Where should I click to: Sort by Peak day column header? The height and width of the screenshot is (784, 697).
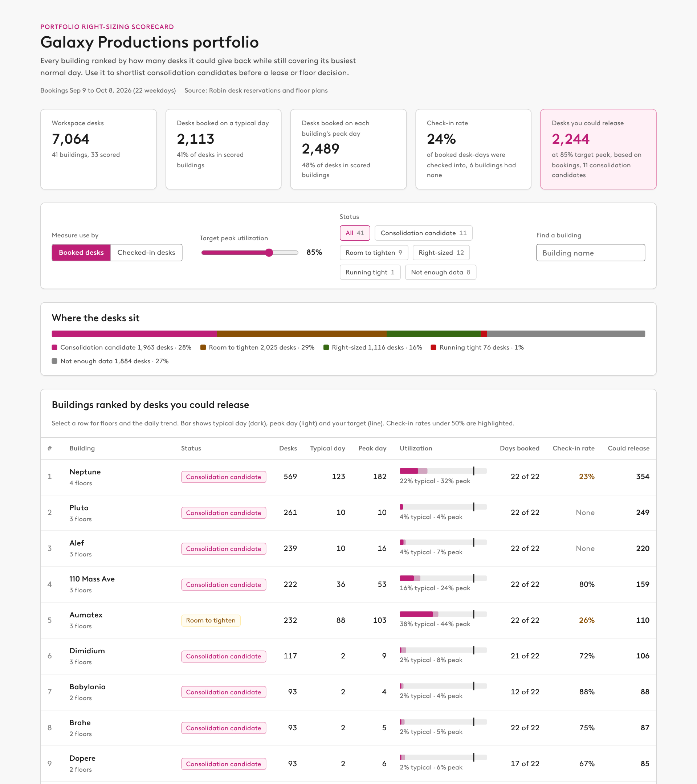[372, 448]
